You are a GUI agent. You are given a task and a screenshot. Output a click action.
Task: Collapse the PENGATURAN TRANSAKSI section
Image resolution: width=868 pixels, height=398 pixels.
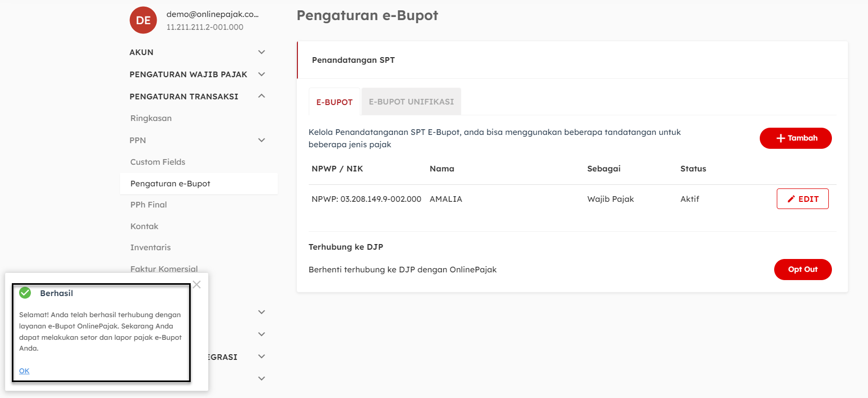[261, 96]
